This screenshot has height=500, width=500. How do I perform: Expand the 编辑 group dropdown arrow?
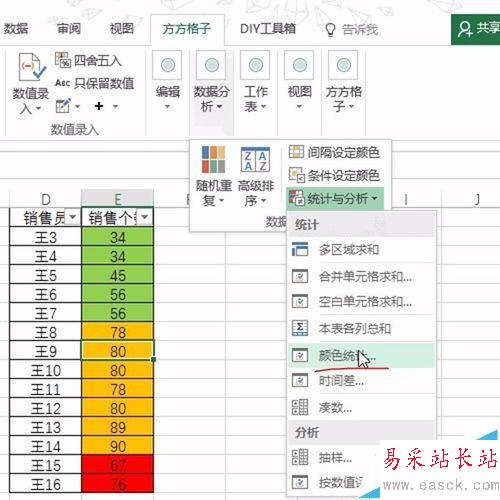[167, 107]
